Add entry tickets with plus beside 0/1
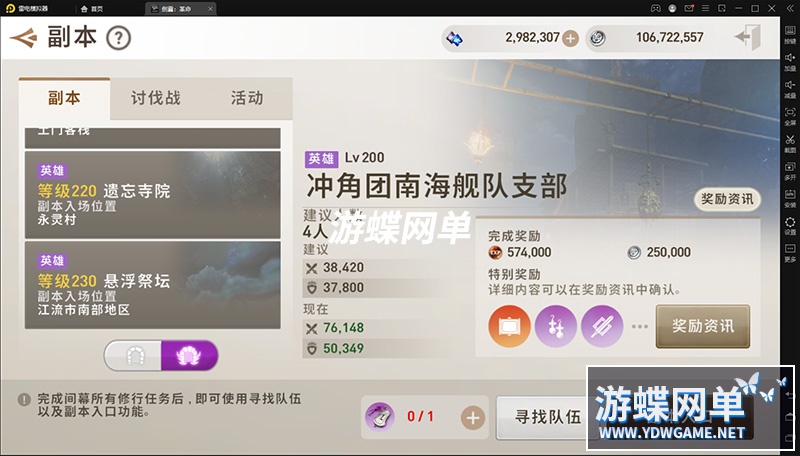Screen dimensions: 800x456 [x=473, y=418]
